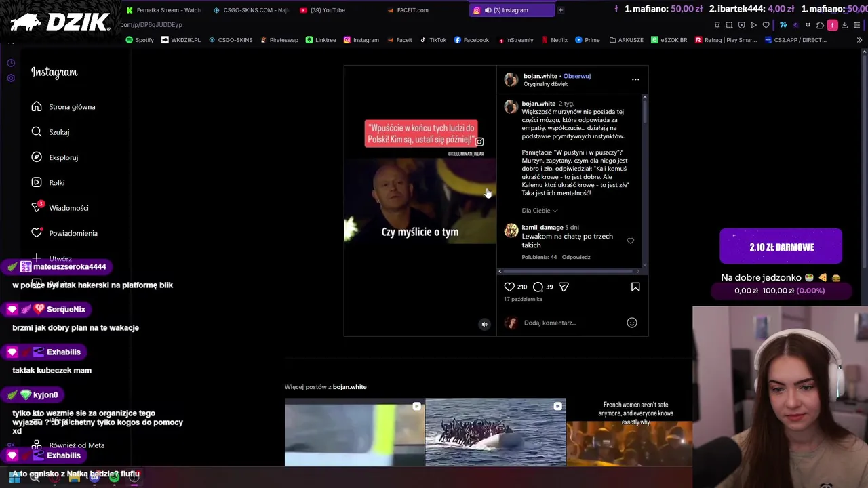This screenshot has width=868, height=488.
Task: Open Netflix bookmark
Action: pos(555,40)
